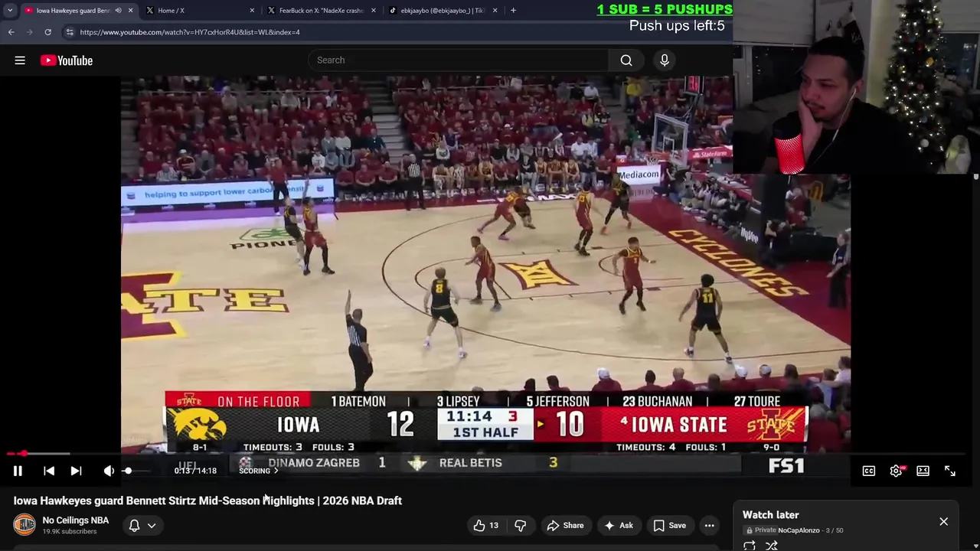Open No Ceilings NBA channel avatar
The width and height of the screenshot is (980, 551).
pos(24,524)
